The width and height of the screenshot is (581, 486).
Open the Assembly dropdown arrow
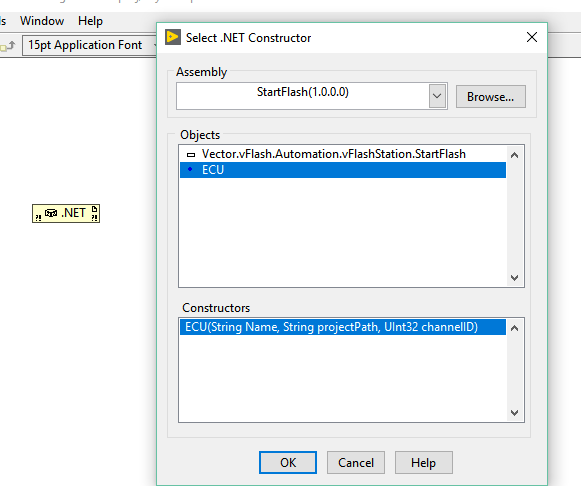(x=437, y=96)
